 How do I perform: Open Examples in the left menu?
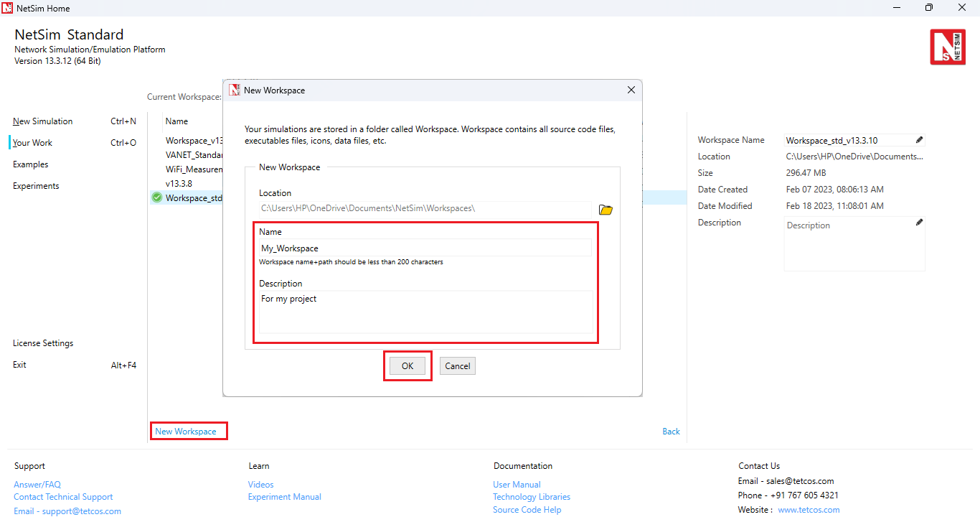31,164
